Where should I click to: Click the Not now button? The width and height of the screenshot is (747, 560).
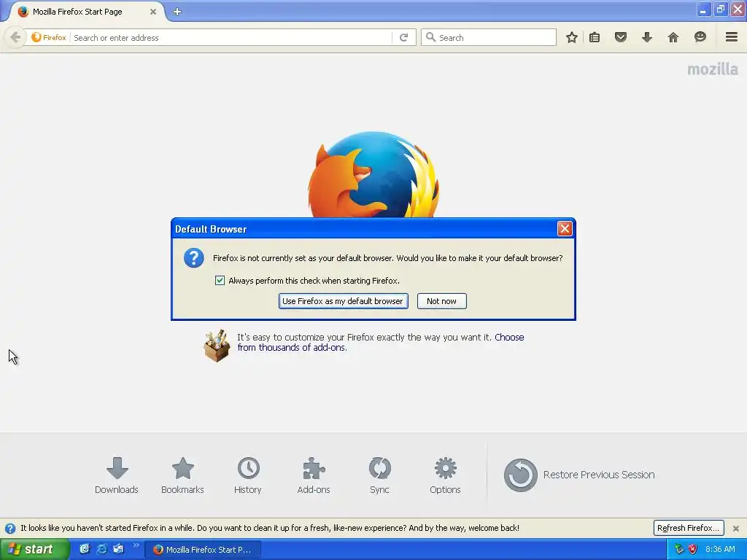[441, 301]
